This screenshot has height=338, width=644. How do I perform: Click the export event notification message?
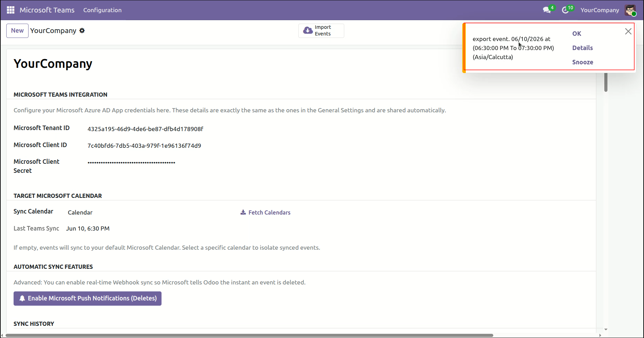click(513, 48)
